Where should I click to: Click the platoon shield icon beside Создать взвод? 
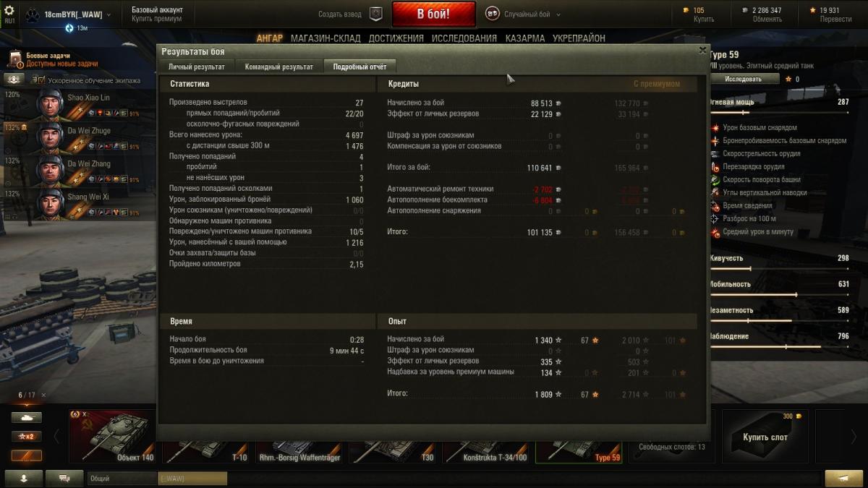pos(375,14)
